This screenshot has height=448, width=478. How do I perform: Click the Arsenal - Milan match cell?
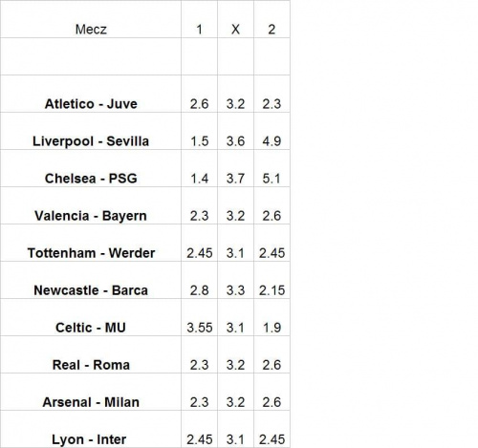(x=91, y=392)
